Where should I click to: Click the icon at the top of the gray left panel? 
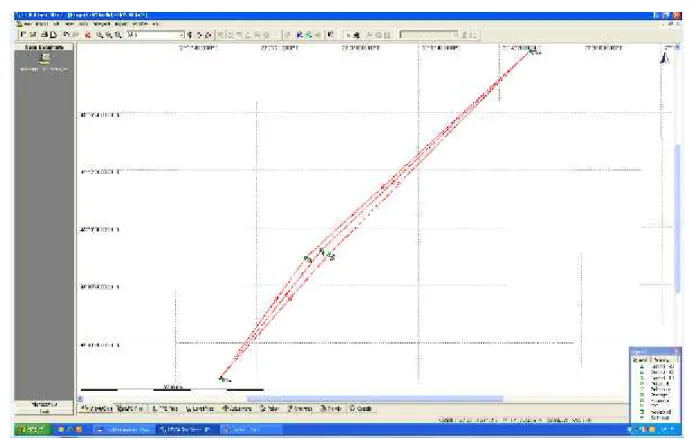pyautogui.click(x=44, y=58)
